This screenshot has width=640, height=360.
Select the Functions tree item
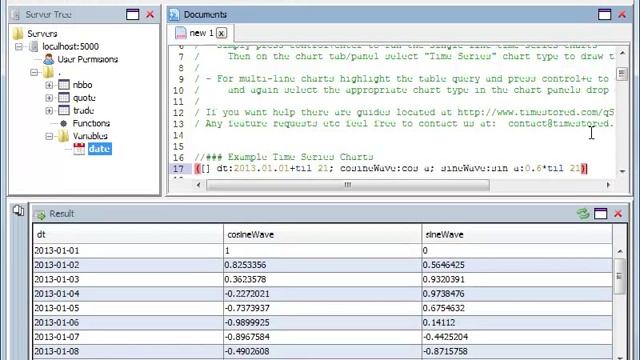(x=91, y=123)
